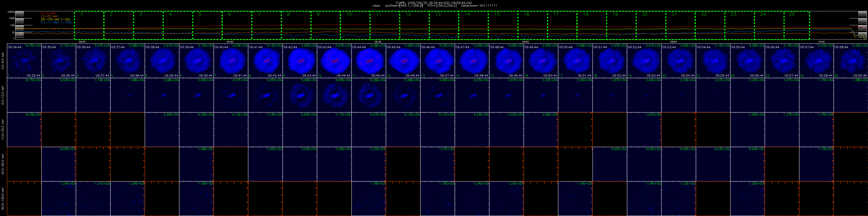This screenshot has height=216, width=868.
Task: Open the 12.0-25.0 keV image labeled 1.11E+05
Action: [334, 130]
